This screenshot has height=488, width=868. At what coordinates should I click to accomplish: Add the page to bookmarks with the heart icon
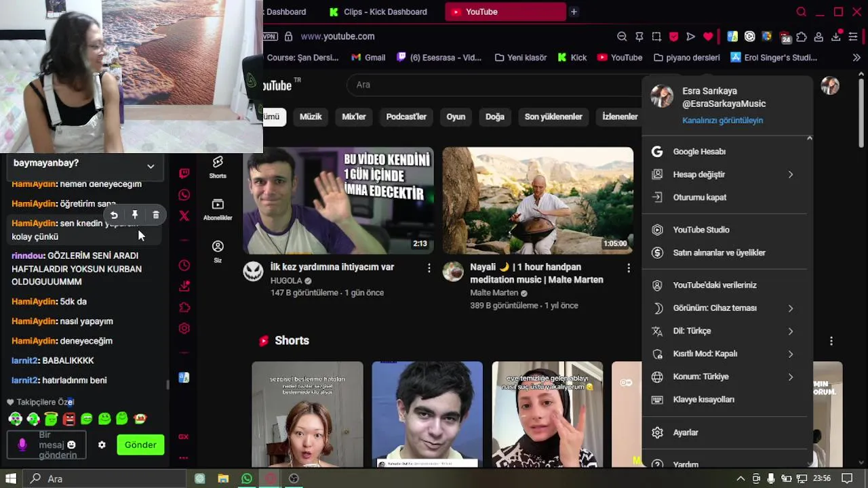click(708, 37)
